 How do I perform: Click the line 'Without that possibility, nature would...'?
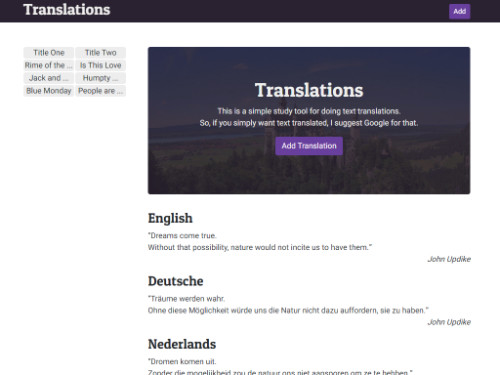coord(260,247)
